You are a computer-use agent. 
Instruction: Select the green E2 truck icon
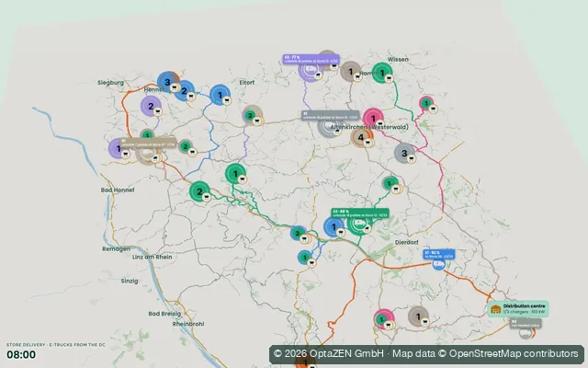click(359, 224)
